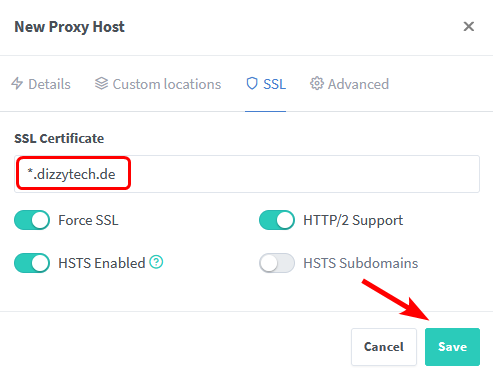Toggle the HSTS Enabled switch
493x380 pixels.
tap(32, 263)
